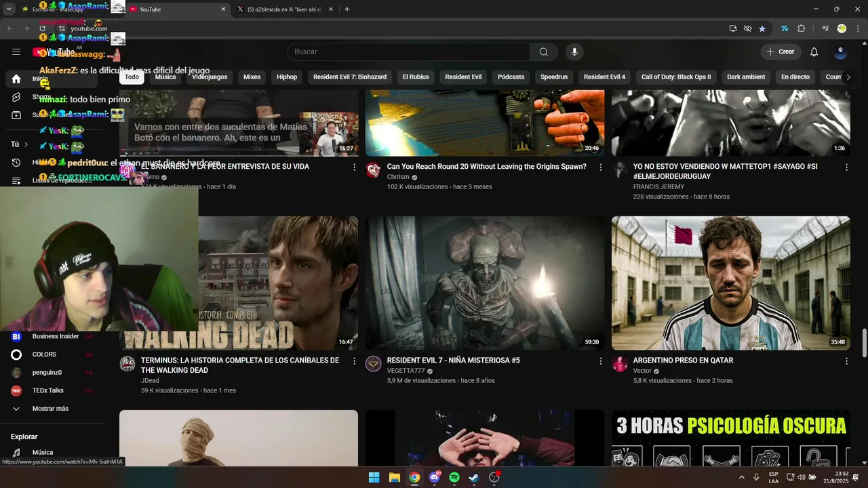This screenshot has width=868, height=488.
Task: Open the media controls music-note icon
Action: [825, 28]
